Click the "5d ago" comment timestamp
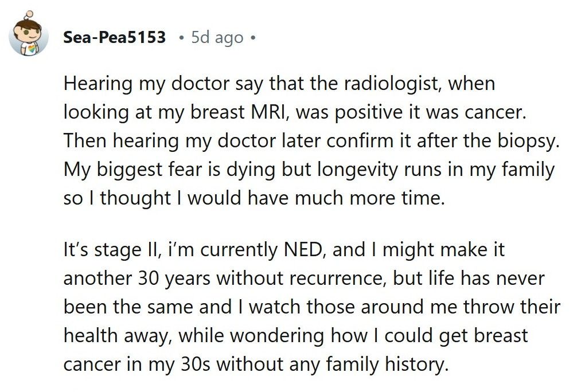The width and height of the screenshot is (585, 392). [217, 38]
